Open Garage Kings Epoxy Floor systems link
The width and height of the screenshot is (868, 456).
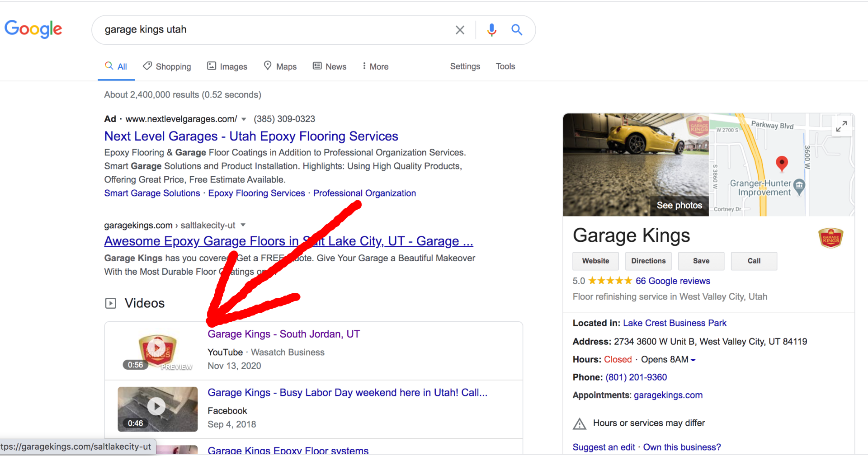coord(288,451)
